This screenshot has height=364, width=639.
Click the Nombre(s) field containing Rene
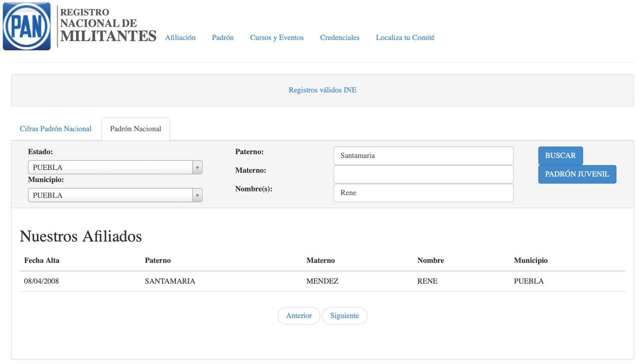click(423, 193)
